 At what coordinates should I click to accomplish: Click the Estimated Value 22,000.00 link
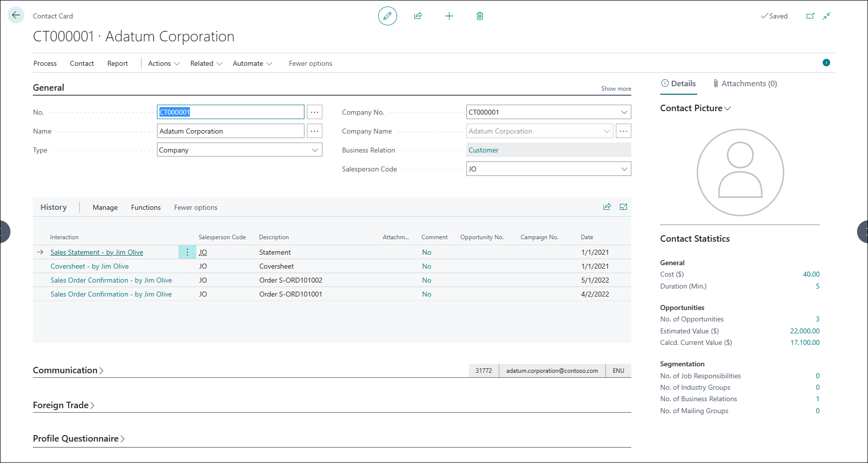click(x=804, y=331)
